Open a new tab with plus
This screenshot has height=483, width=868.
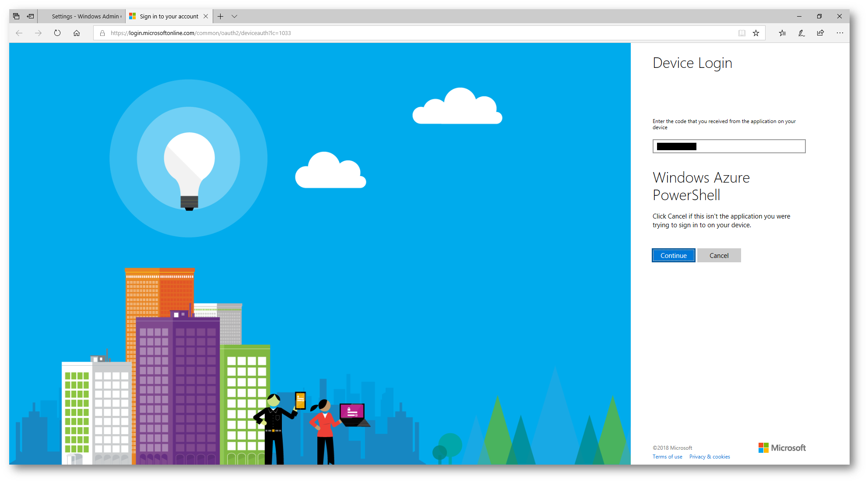click(221, 16)
